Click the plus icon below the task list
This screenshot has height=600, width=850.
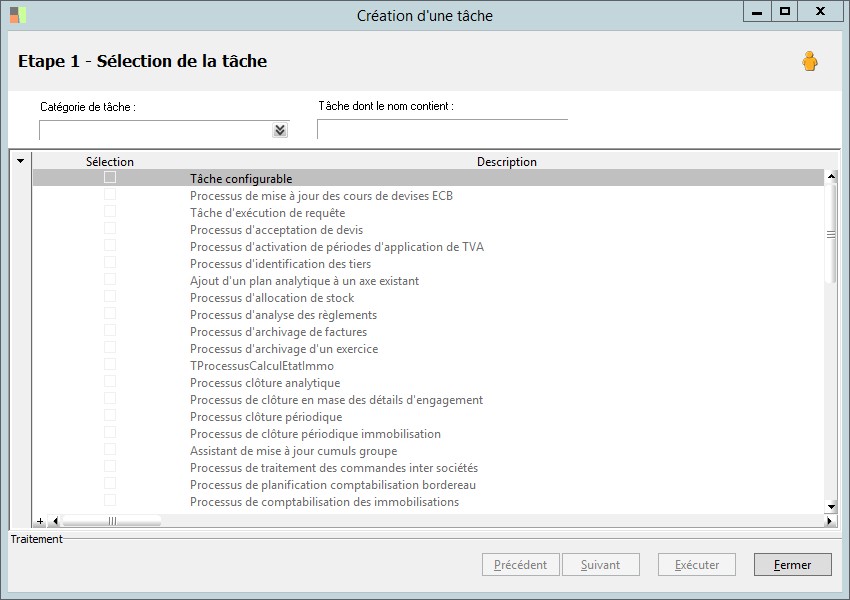point(40,521)
